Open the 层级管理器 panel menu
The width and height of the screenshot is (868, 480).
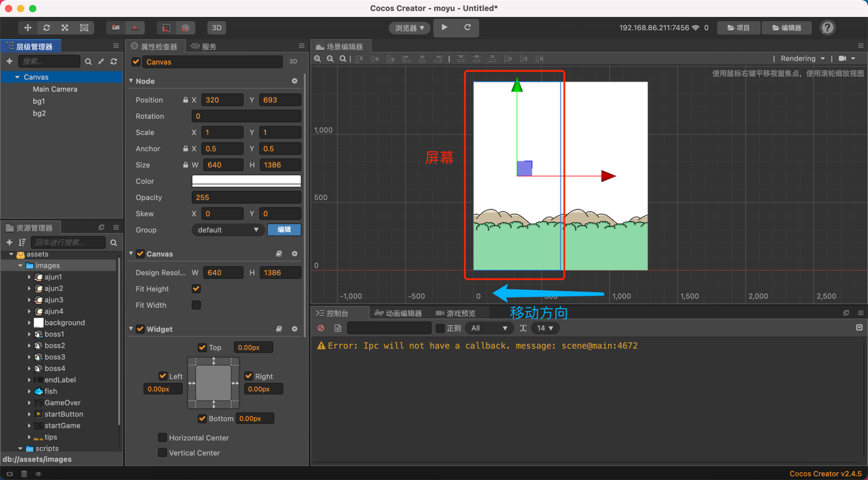click(116, 46)
